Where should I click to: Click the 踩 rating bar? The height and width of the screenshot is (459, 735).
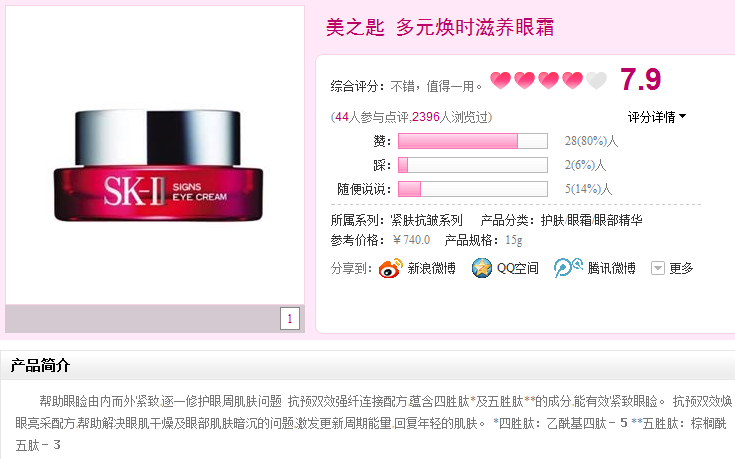coord(472,165)
